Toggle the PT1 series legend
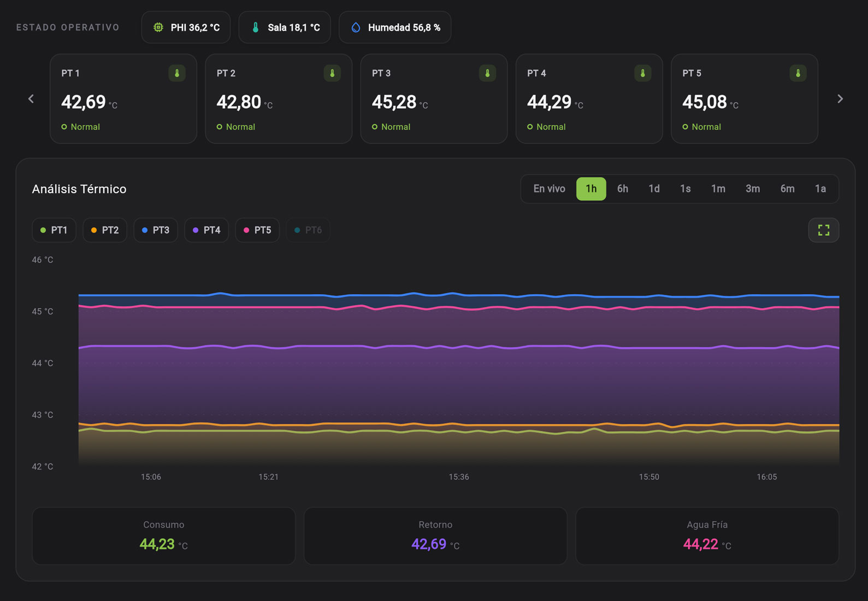Screen dimensions: 868x601 tap(54, 230)
